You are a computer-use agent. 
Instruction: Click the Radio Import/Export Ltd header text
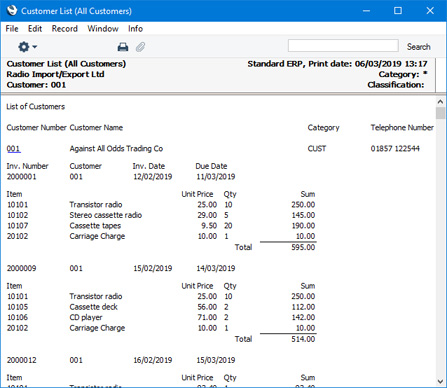coord(55,74)
